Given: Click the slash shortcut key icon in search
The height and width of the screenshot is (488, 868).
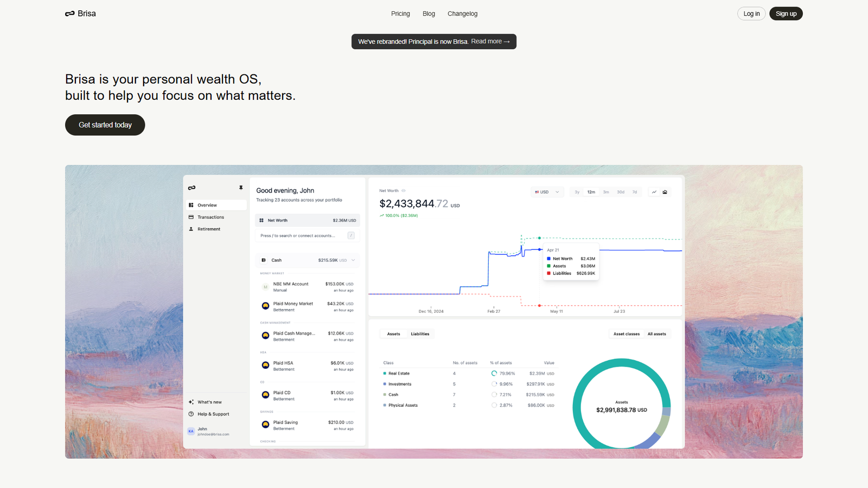Looking at the screenshot, I should [351, 235].
